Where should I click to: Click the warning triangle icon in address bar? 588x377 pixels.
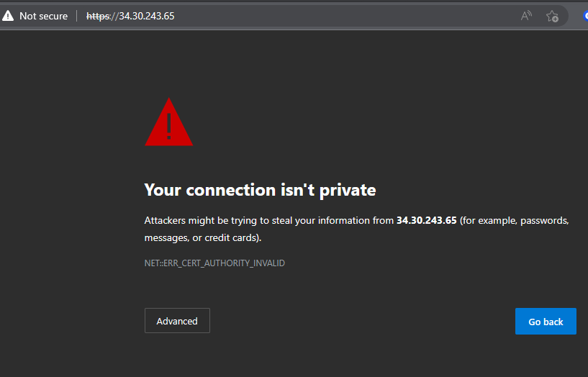[x=8, y=16]
